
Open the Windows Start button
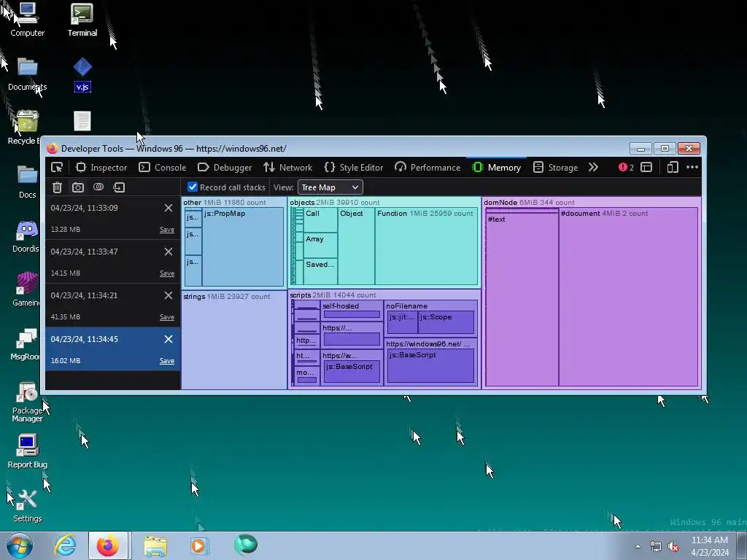coord(20,545)
